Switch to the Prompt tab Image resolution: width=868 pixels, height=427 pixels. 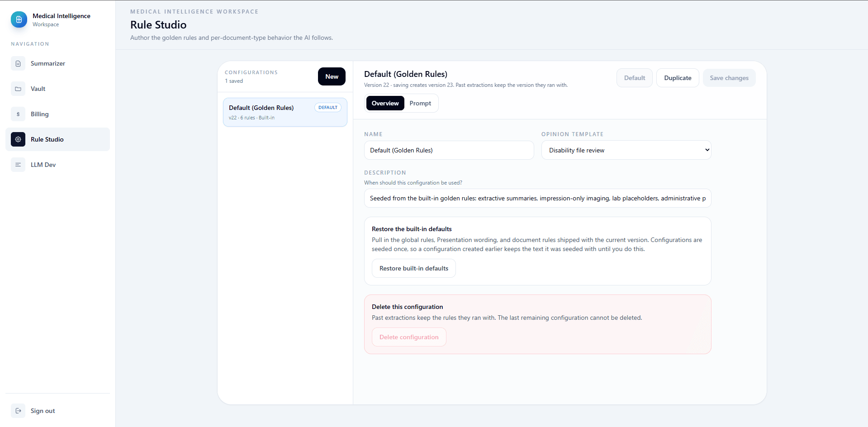point(420,103)
